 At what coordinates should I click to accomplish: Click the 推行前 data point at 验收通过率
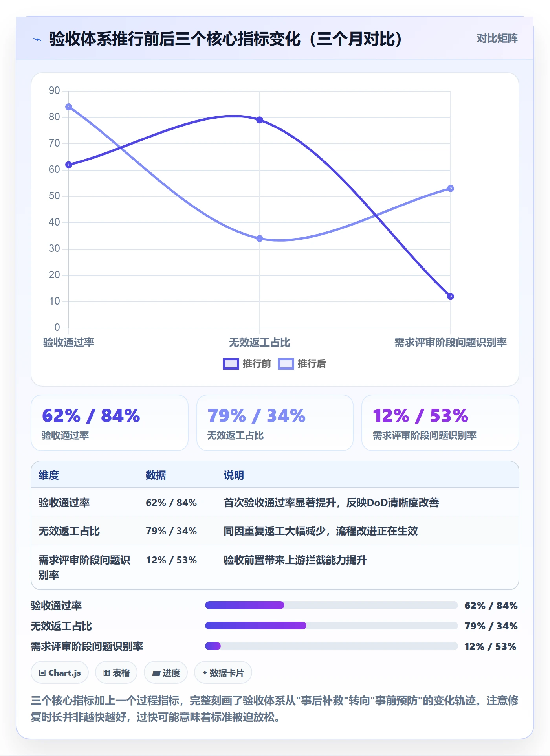(x=69, y=165)
